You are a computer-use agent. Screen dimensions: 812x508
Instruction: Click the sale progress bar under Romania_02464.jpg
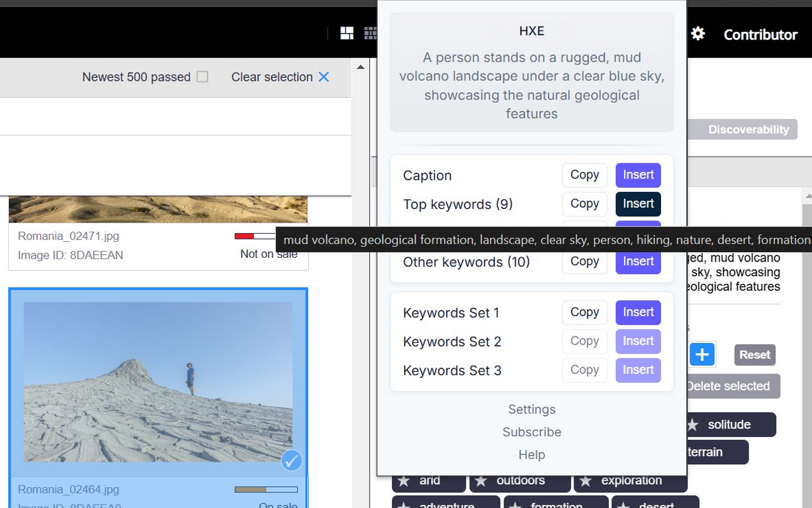click(266, 490)
